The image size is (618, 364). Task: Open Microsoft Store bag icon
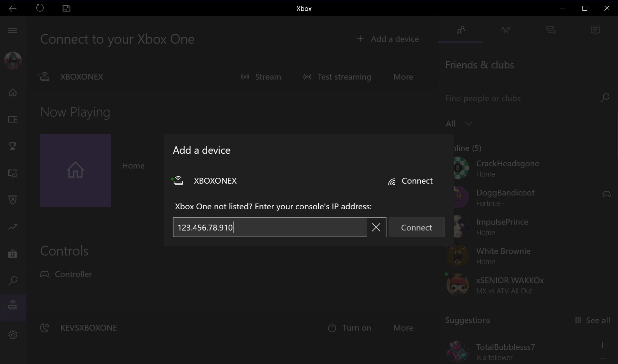[x=13, y=254]
